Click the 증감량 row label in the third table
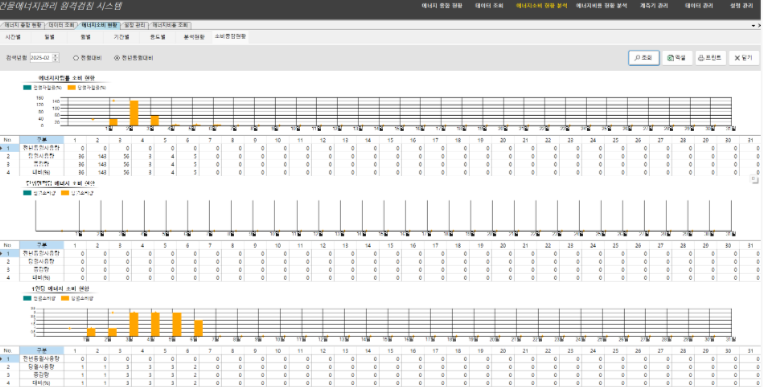This screenshot has height=387, width=763. [41, 375]
